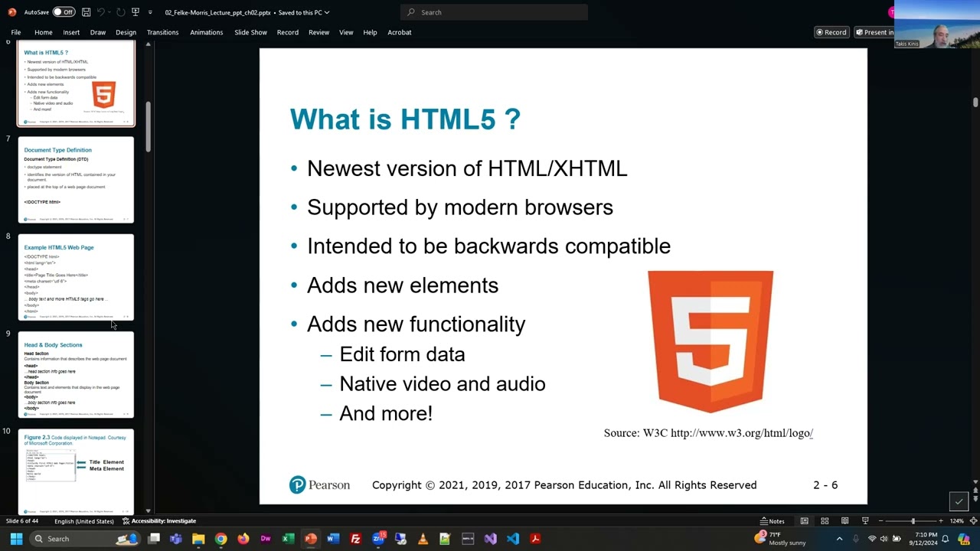980x551 pixels.
Task: Open the Record tab
Action: pyautogui.click(x=288, y=32)
